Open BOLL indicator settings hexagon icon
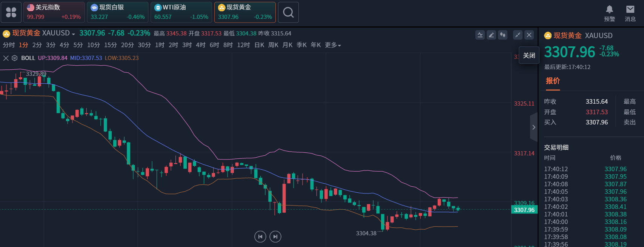The width and height of the screenshot is (644, 247). [15, 58]
